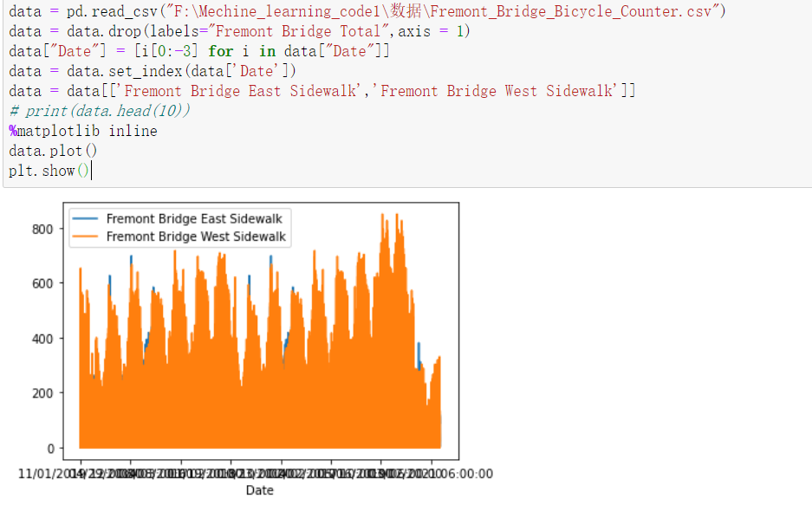Click the data.plot() line
The width and height of the screenshot is (812, 505).
53,151
